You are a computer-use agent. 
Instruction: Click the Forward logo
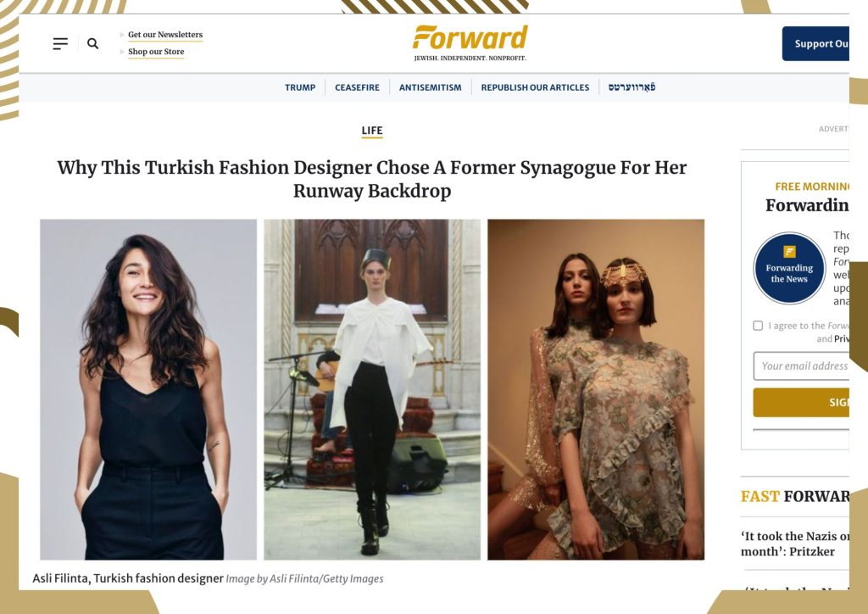tap(470, 42)
